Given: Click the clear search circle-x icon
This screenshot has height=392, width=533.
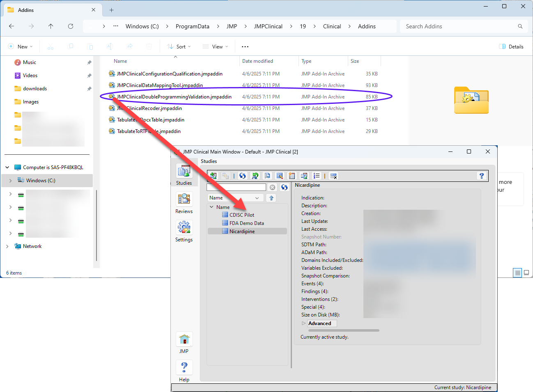Looking at the screenshot, I should [272, 187].
